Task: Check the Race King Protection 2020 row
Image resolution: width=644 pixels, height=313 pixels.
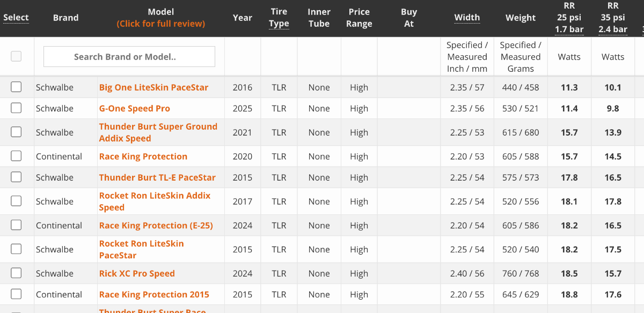Action: [16, 156]
